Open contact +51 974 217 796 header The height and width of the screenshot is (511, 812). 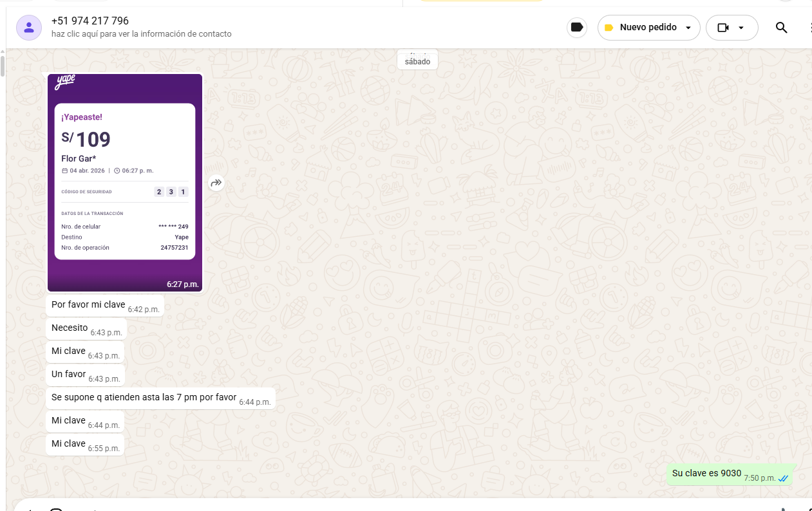click(90, 21)
